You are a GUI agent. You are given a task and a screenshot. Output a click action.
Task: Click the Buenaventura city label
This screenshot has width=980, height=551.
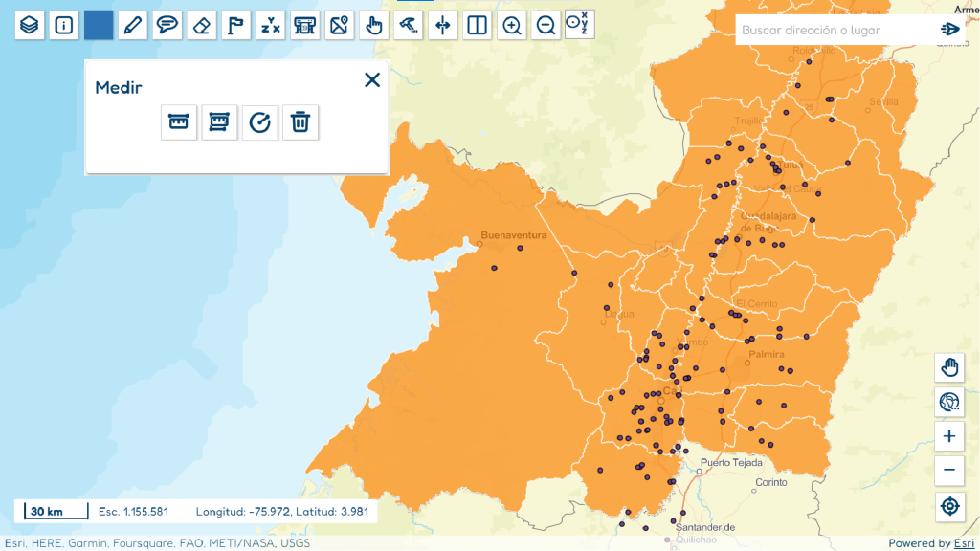coord(514,235)
